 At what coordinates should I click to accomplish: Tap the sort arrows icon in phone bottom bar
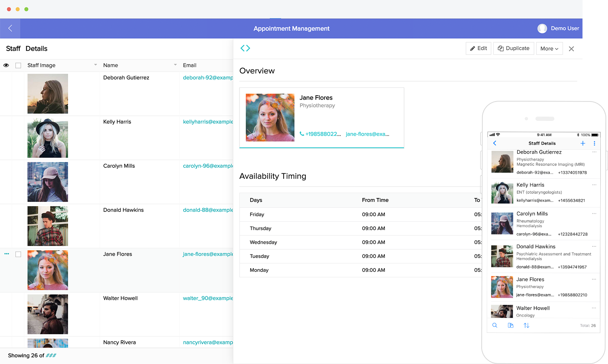[x=526, y=325]
